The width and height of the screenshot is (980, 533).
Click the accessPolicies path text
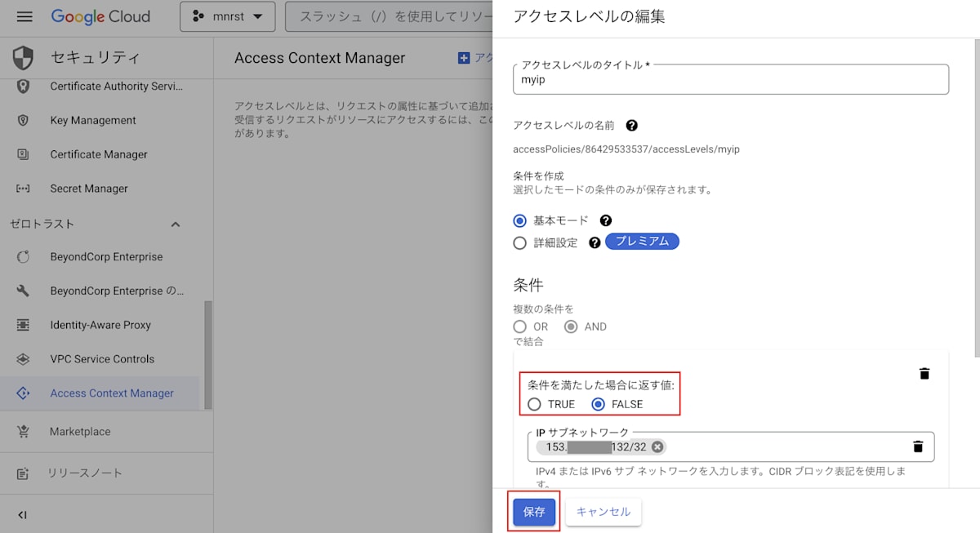(626, 149)
